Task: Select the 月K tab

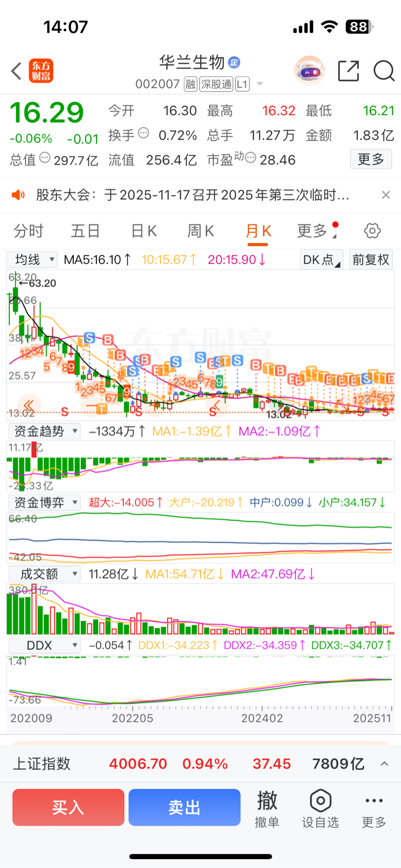Action: coord(258,231)
